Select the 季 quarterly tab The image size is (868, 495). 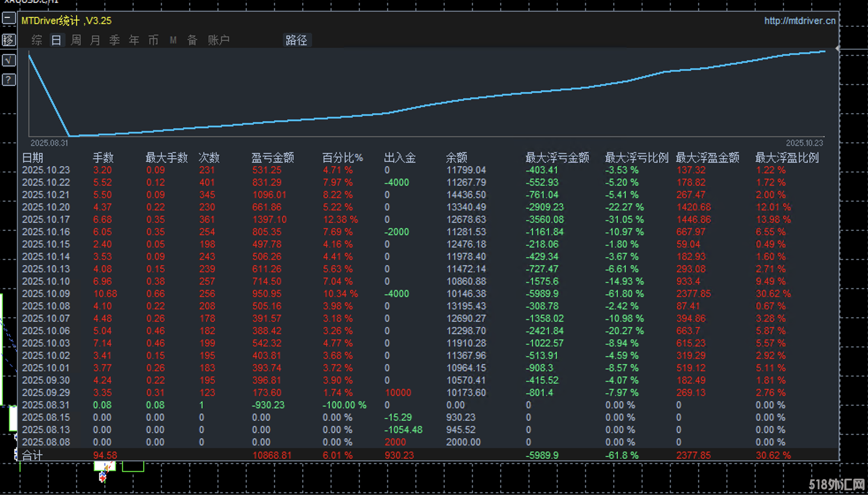[114, 40]
